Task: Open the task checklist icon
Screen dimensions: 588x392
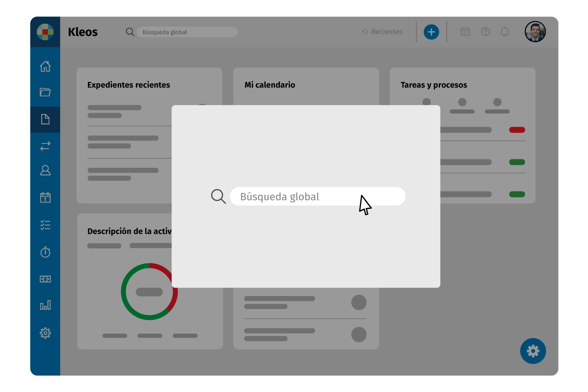Action: point(45,225)
